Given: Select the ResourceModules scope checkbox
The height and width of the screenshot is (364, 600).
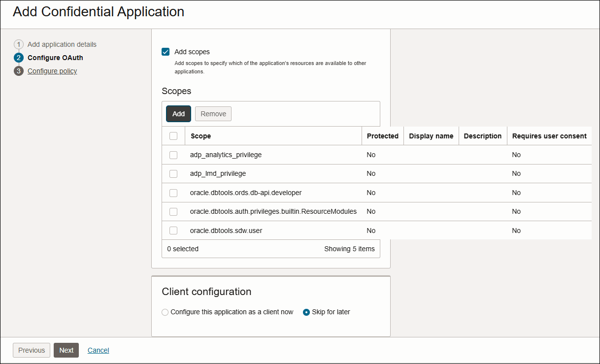Looking at the screenshot, I should point(173,211).
